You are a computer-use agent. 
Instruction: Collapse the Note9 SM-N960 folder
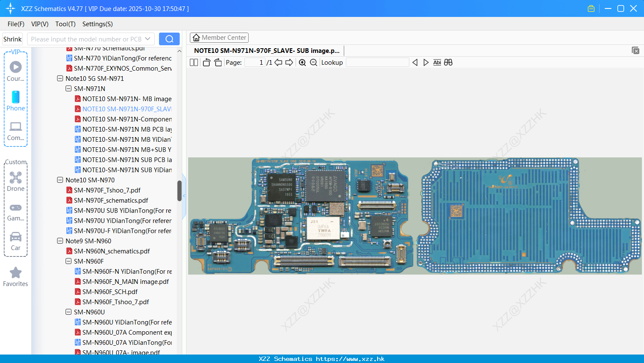(x=60, y=241)
